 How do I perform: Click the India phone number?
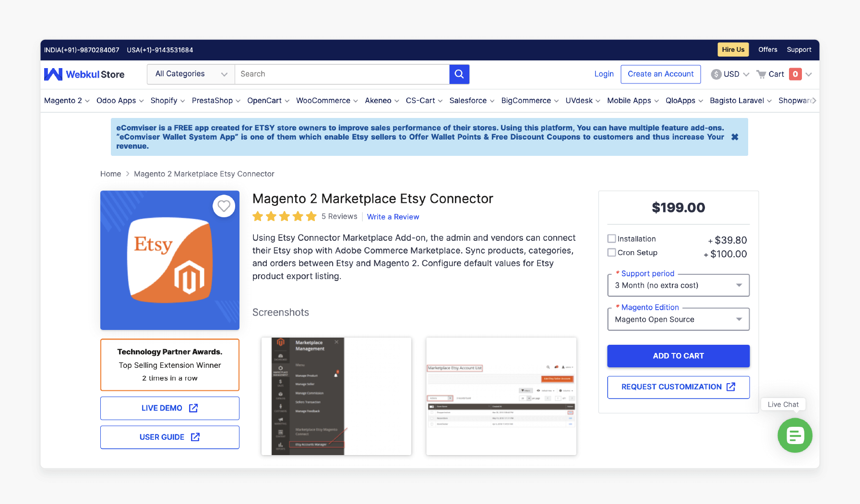click(82, 50)
